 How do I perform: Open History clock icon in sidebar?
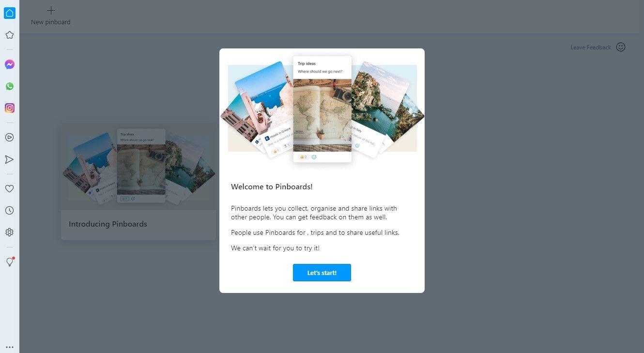pos(9,210)
